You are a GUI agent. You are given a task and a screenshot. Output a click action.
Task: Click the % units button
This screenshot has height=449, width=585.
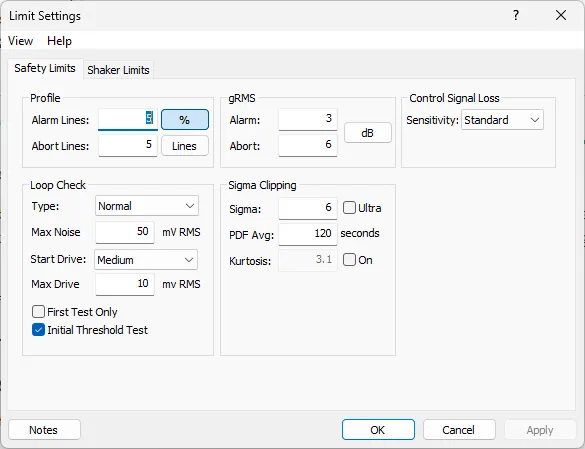(185, 120)
